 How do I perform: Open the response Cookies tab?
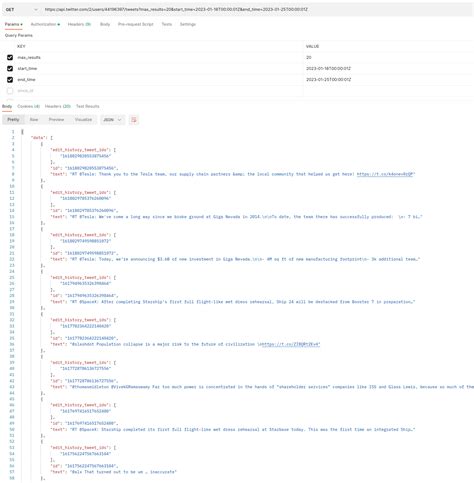coord(29,106)
